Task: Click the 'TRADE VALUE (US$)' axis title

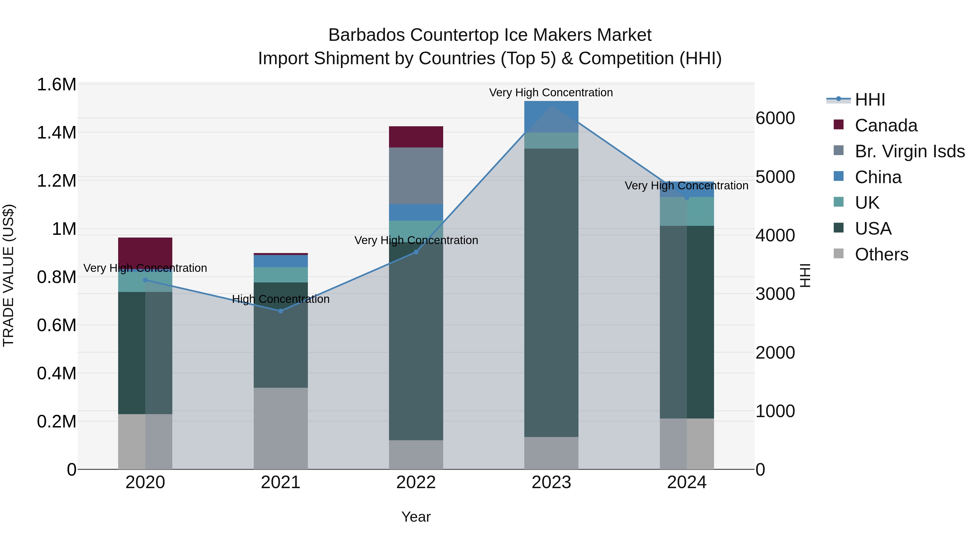Action: (x=8, y=275)
